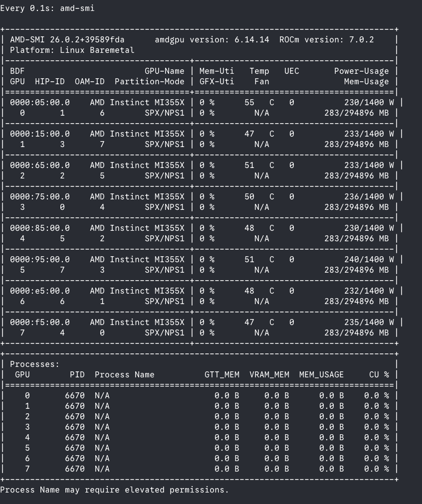Click GPU index 1 in Processes table
The height and width of the screenshot is (504, 422).
click(27, 406)
